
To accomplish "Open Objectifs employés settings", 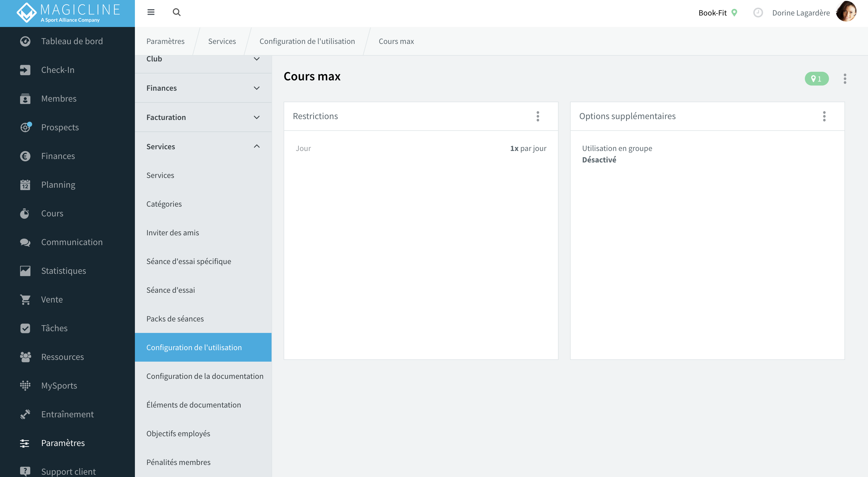I will (203, 433).
